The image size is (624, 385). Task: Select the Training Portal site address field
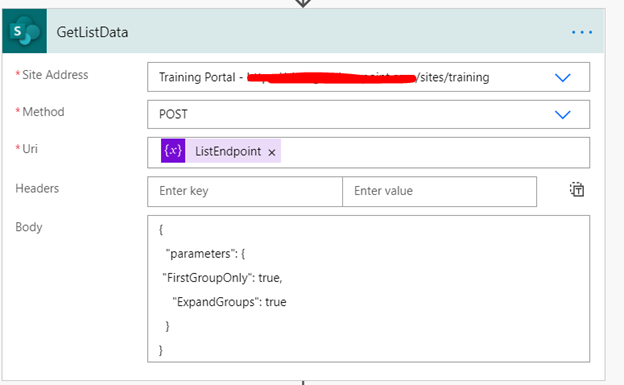click(369, 77)
